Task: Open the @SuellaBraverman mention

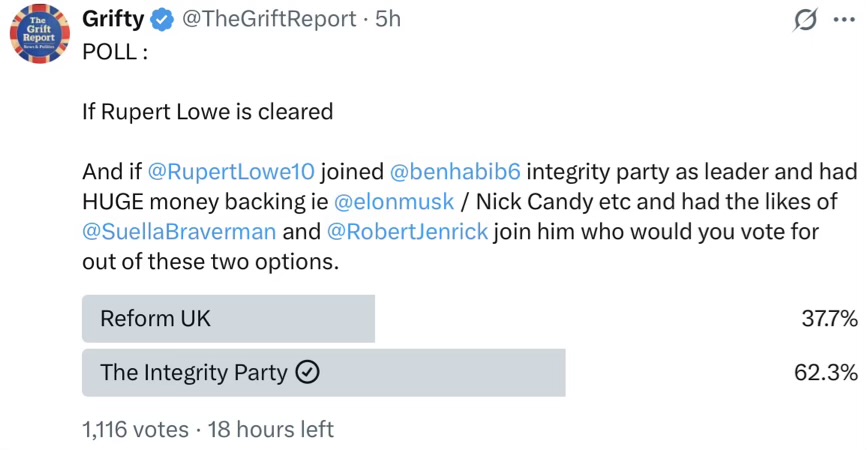Action: click(179, 232)
